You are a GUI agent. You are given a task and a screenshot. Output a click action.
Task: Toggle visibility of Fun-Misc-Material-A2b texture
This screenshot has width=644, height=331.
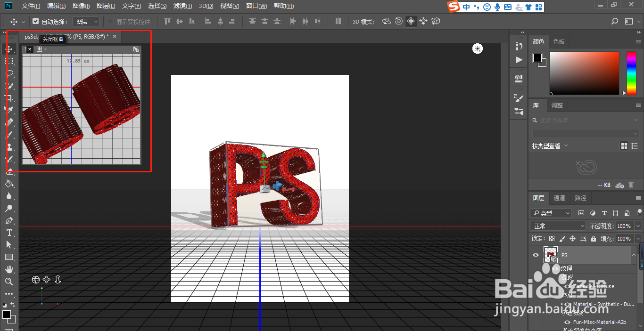coord(568,322)
